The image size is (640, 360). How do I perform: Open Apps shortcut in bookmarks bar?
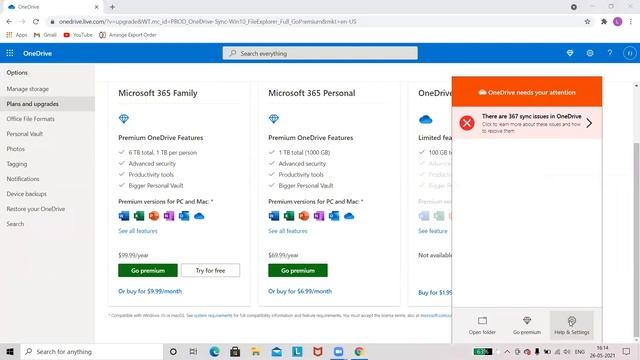(17, 35)
